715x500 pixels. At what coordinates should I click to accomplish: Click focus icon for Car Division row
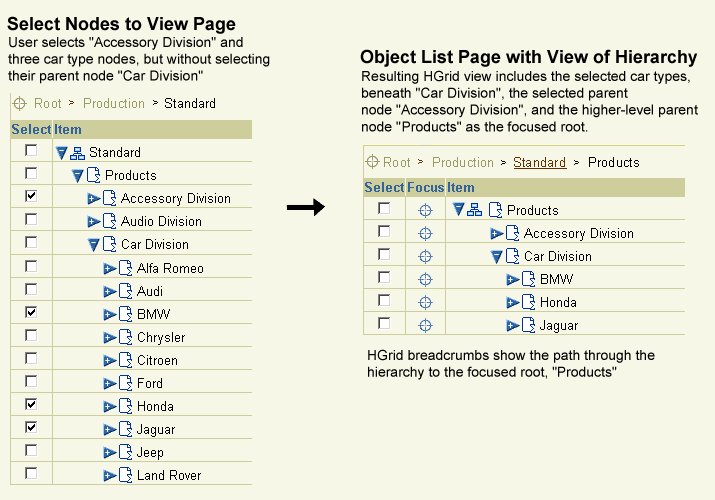(425, 256)
